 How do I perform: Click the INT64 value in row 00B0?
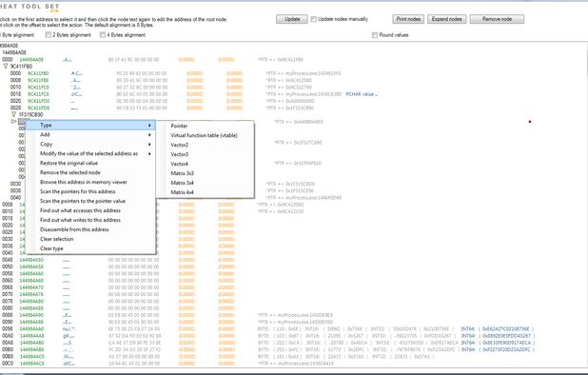(498, 349)
